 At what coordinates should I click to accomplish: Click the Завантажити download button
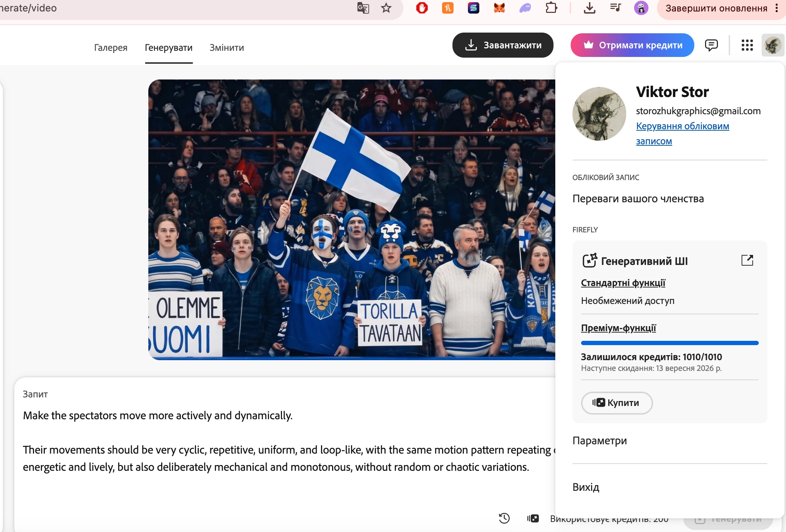tap(503, 45)
